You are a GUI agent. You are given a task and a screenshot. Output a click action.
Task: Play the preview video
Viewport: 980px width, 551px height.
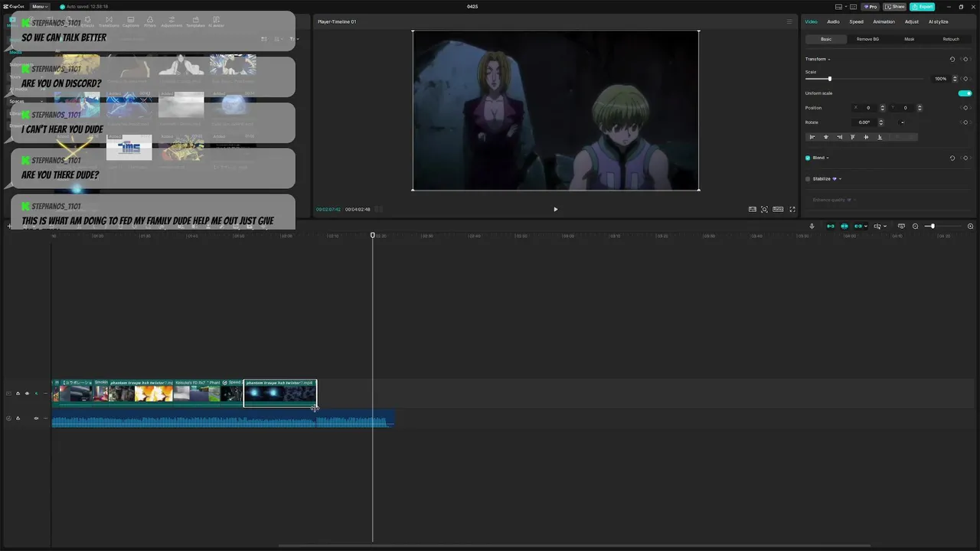555,209
